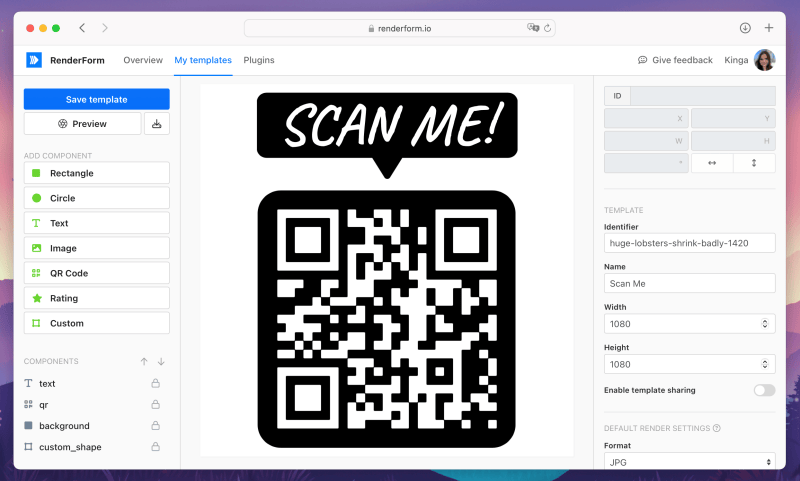800x481 pixels.
Task: Open Give feedback
Action: pos(675,60)
